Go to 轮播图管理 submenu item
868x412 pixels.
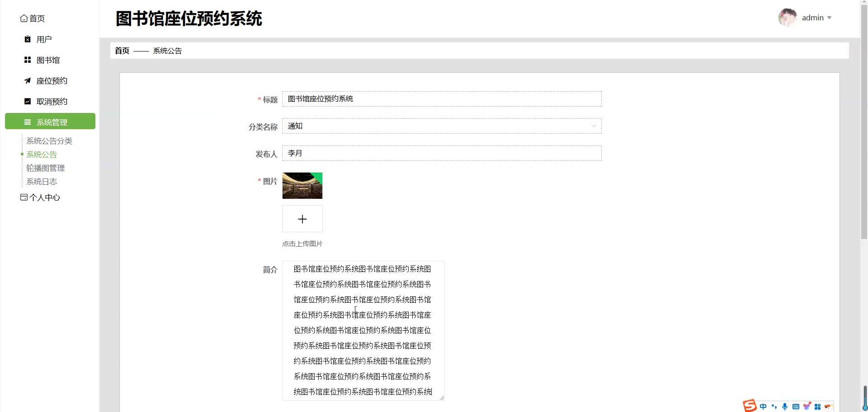coord(46,168)
